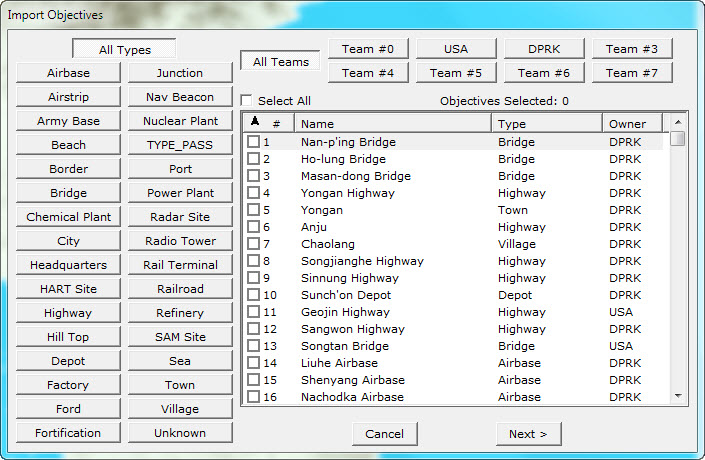
Task: Select the All Types filter
Action: coord(124,49)
